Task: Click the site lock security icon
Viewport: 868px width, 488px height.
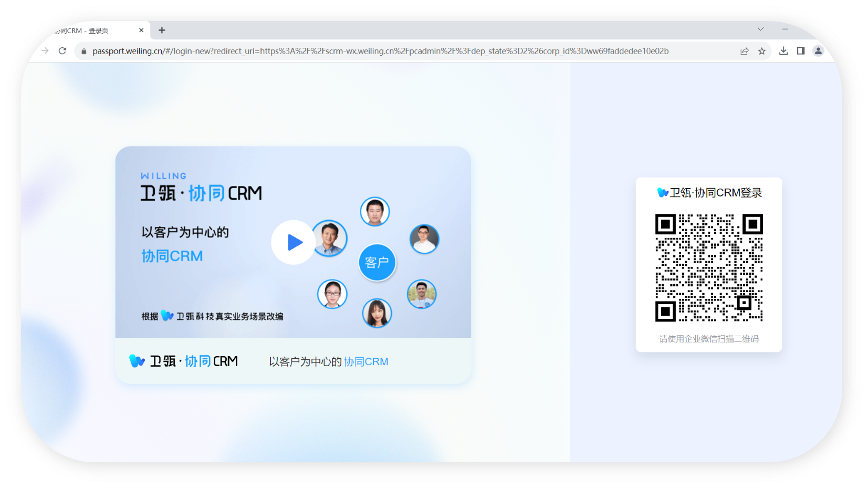Action: coord(83,51)
